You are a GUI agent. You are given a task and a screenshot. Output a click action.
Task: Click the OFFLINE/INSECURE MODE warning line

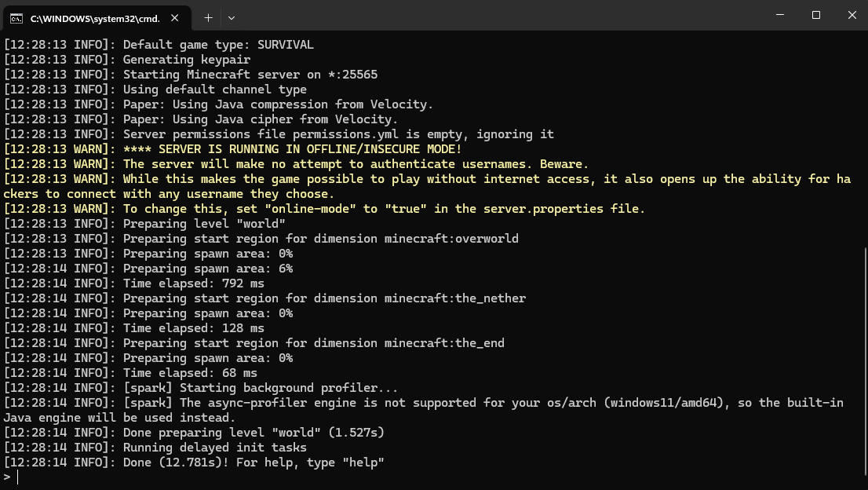(x=232, y=149)
